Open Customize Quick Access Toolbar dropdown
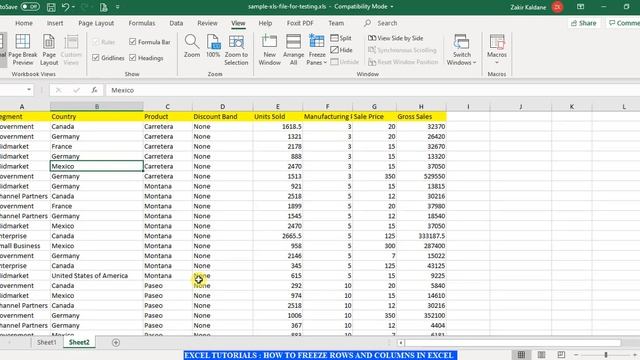This screenshot has height=360, width=640. 118,7
